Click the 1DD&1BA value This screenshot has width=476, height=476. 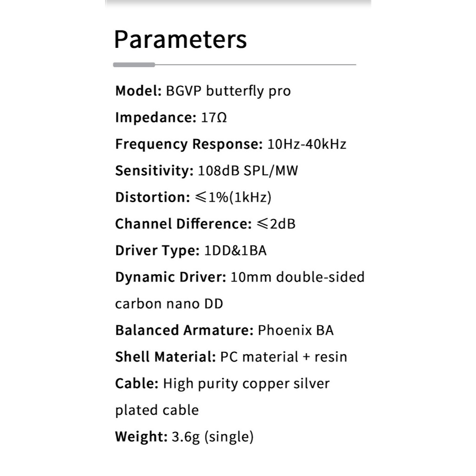click(x=235, y=251)
